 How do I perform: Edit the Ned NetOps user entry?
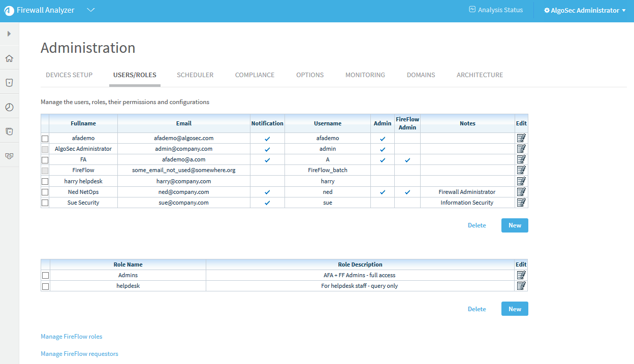coord(521,192)
